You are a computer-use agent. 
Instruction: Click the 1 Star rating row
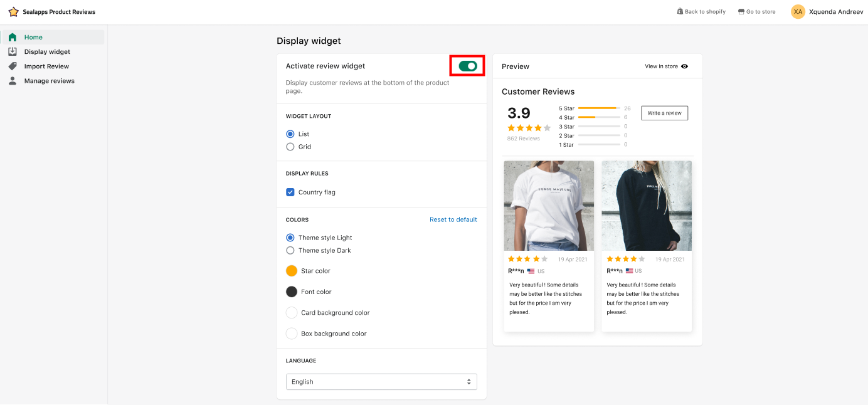593,144
